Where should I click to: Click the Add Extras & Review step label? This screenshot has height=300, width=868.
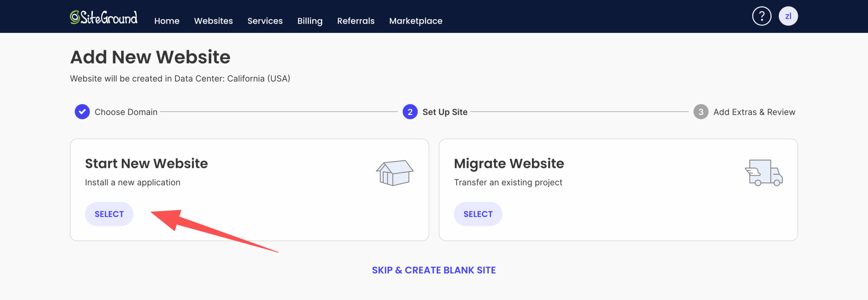coord(754,112)
